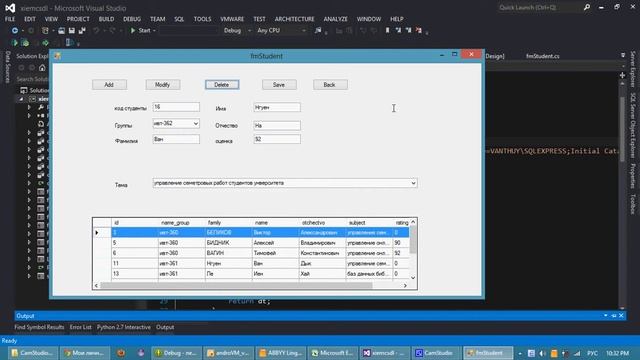Click the Navigate Backward toolbar icon

pyautogui.click(x=14, y=31)
